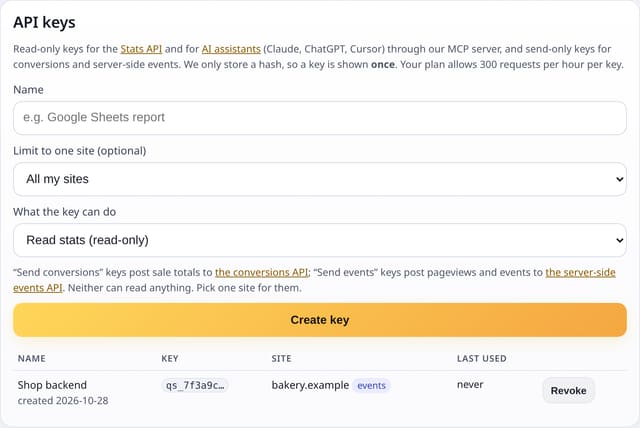Follow the conversions API link

click(261, 272)
